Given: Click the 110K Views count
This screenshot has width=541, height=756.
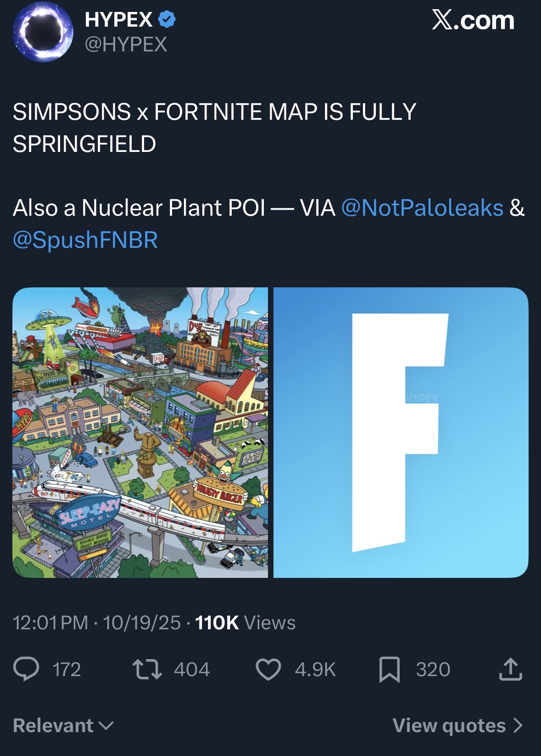Looking at the screenshot, I should 245,623.
